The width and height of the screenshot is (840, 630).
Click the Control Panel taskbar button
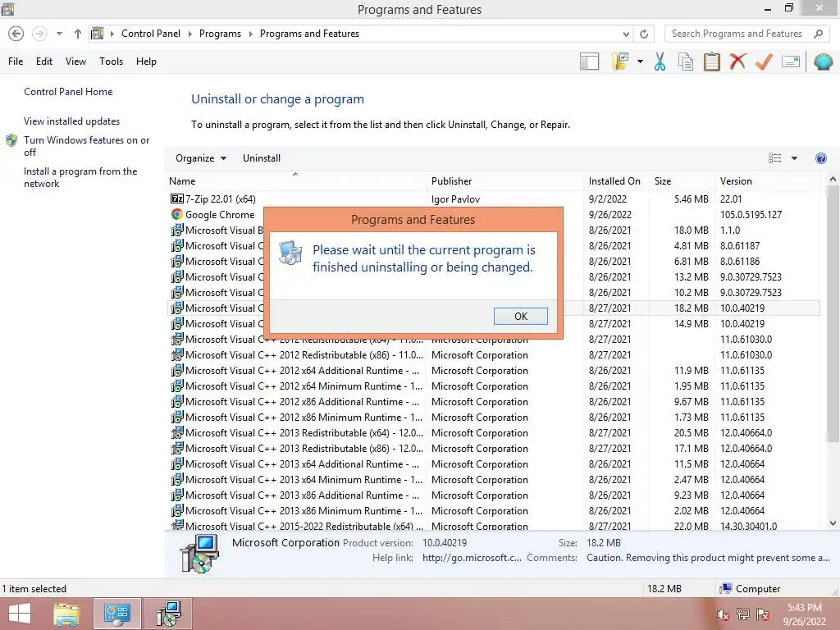click(117, 614)
